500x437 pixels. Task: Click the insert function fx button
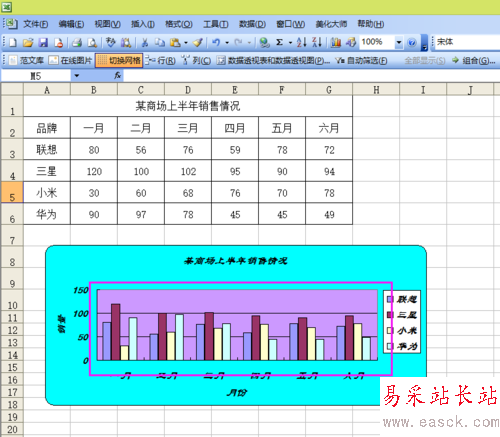(x=117, y=76)
